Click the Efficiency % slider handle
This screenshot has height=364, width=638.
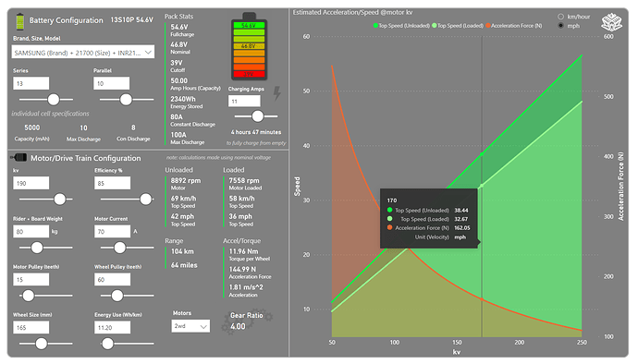tap(145, 200)
